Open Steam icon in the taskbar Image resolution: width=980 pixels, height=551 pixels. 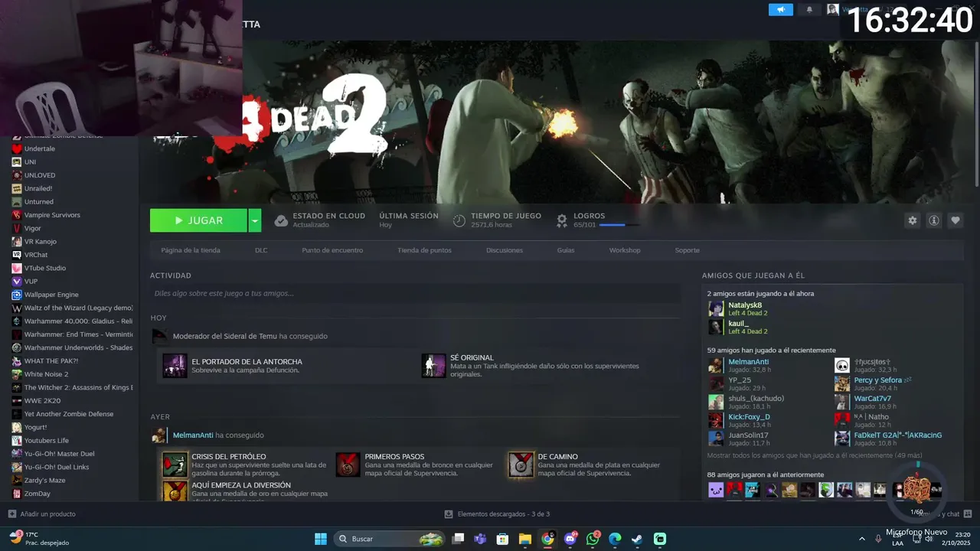coord(637,539)
